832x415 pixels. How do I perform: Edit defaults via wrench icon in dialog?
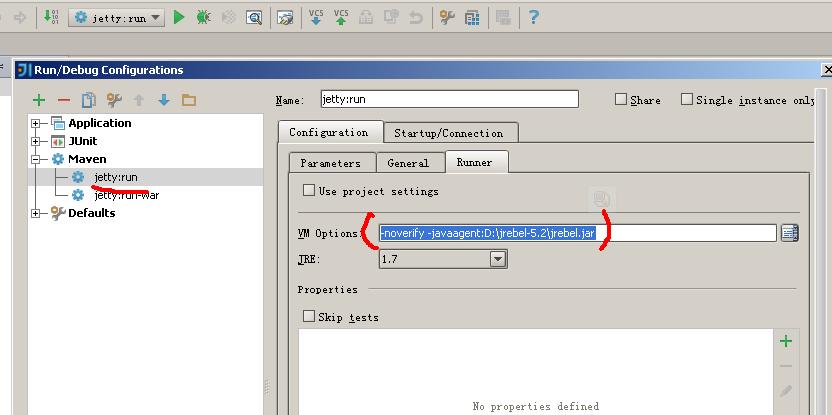(x=114, y=100)
